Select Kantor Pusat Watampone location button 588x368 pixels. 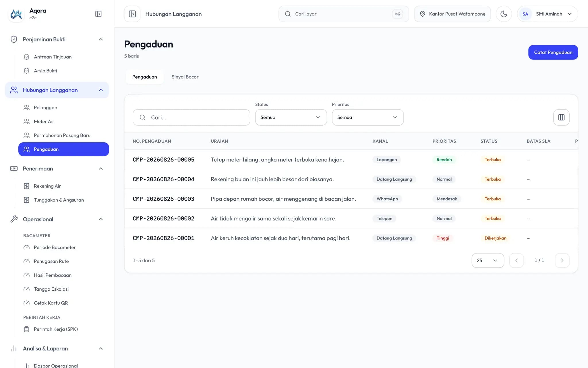click(452, 14)
